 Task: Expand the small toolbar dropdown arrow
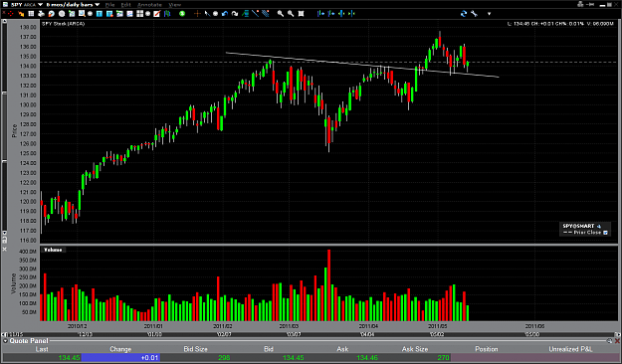(x=489, y=14)
